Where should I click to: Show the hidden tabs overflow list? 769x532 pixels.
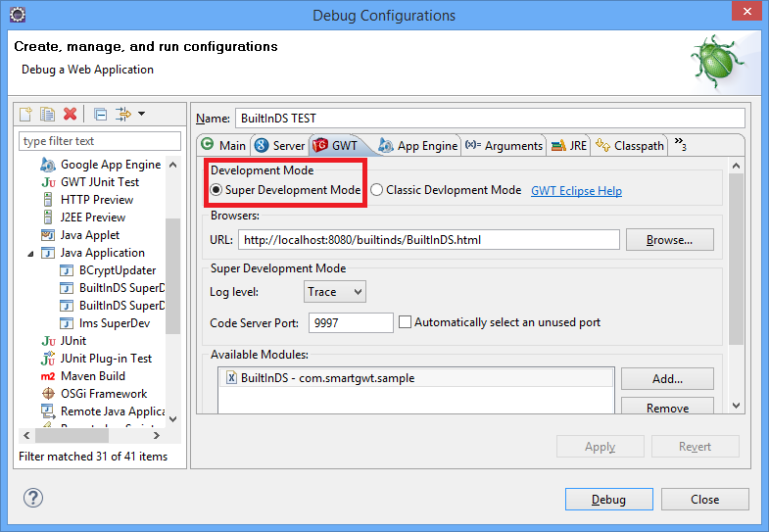(x=680, y=145)
